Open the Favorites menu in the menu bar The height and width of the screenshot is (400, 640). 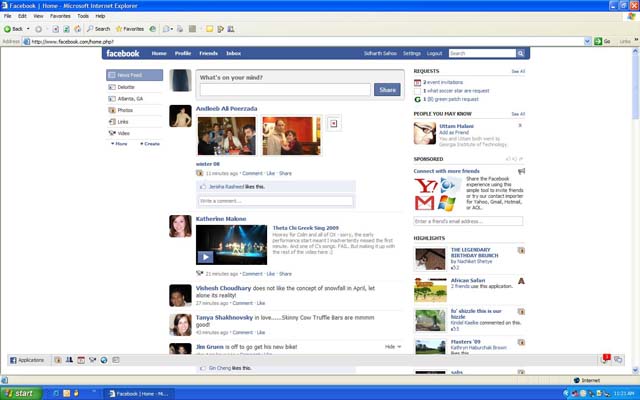pos(60,16)
